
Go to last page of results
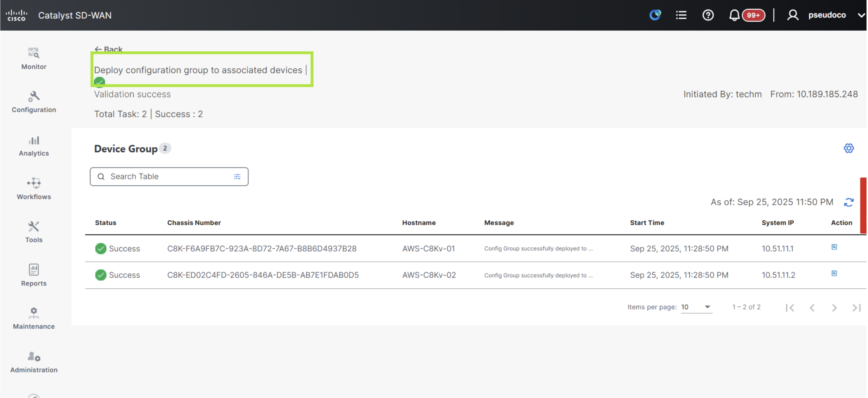pyautogui.click(x=856, y=308)
